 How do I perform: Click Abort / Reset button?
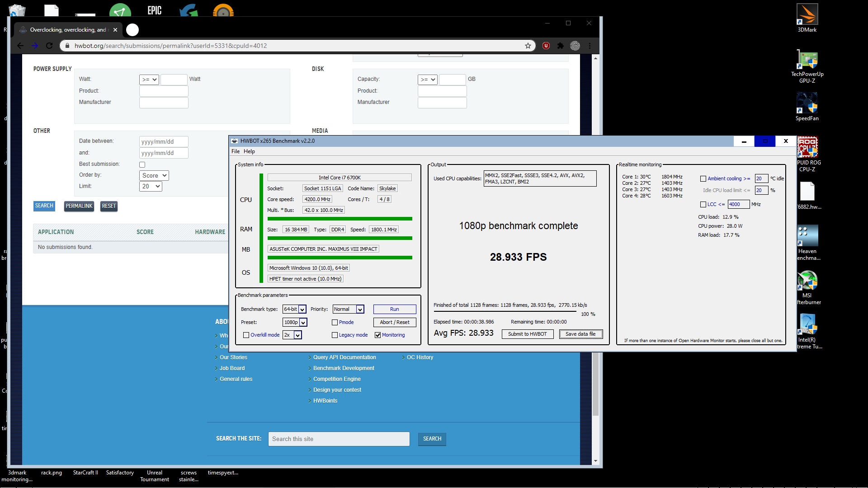[x=395, y=322]
